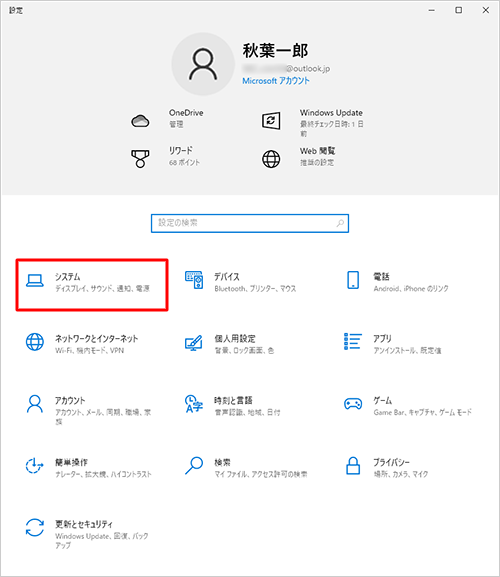500x577 pixels.
Task: Open the Web 閲覧 推奨の設定 entry
Action: [318, 156]
